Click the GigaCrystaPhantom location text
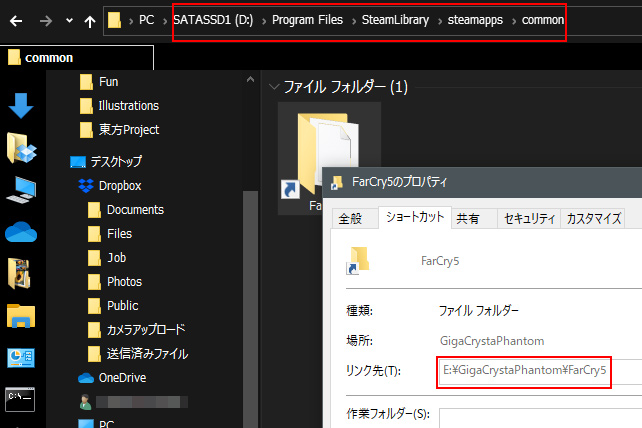642x428 pixels. point(492,341)
